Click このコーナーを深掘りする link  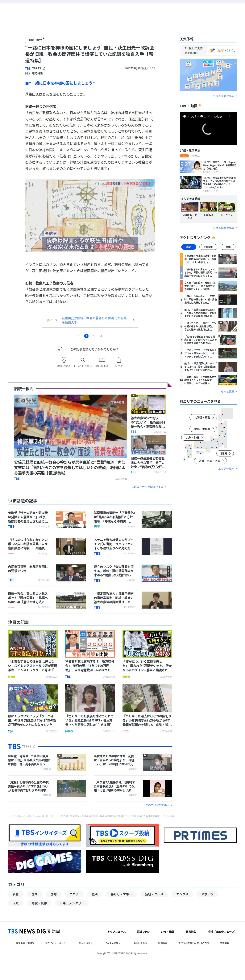pos(148,487)
